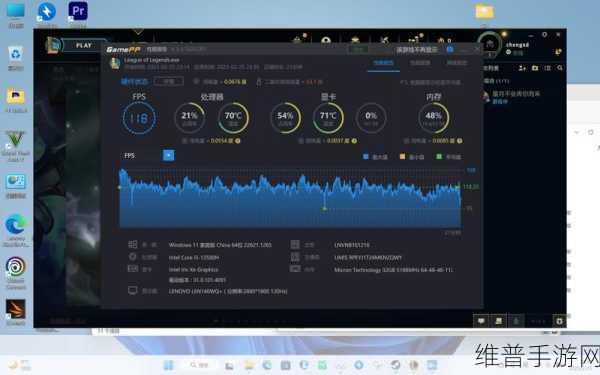Click the PLAY button in League client
Image resolution: width=600 pixels, height=375 pixels.
point(84,46)
